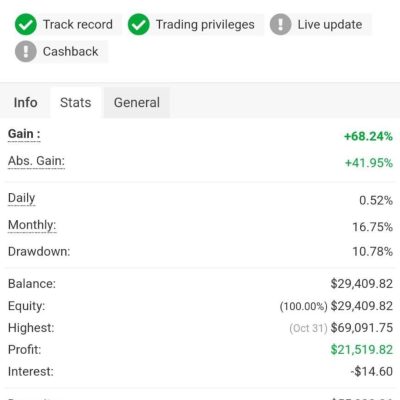The image size is (400, 400).
Task: Click the Trading privileges label
Action: [205, 25]
